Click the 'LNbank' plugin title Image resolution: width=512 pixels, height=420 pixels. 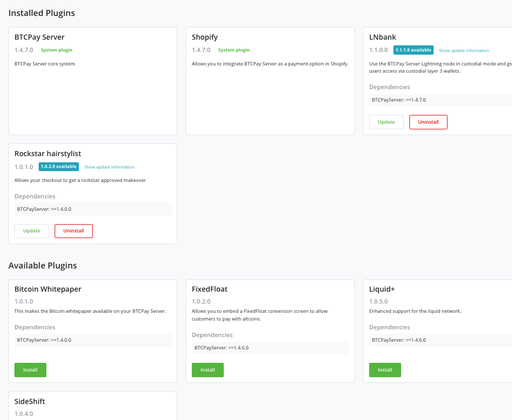[383, 37]
